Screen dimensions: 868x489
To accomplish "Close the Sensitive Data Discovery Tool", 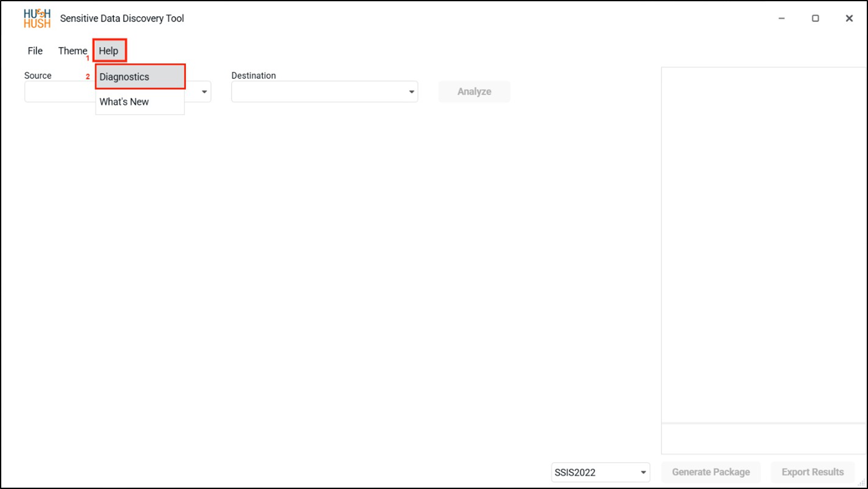I will tap(849, 18).
